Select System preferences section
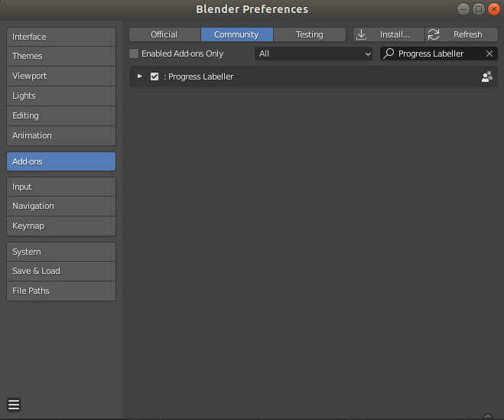Screen dimensions: 504x420 coord(61,252)
